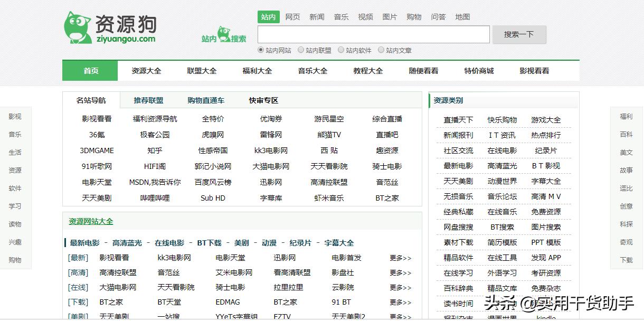Open the 音乐 search tab
644x321 pixels.
click(x=341, y=16)
